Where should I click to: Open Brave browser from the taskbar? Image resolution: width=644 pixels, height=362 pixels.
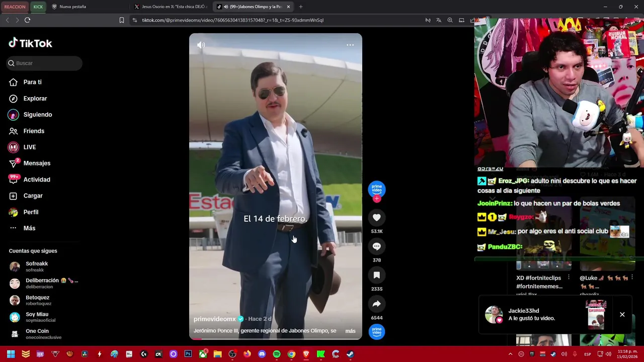pyautogui.click(x=306, y=354)
